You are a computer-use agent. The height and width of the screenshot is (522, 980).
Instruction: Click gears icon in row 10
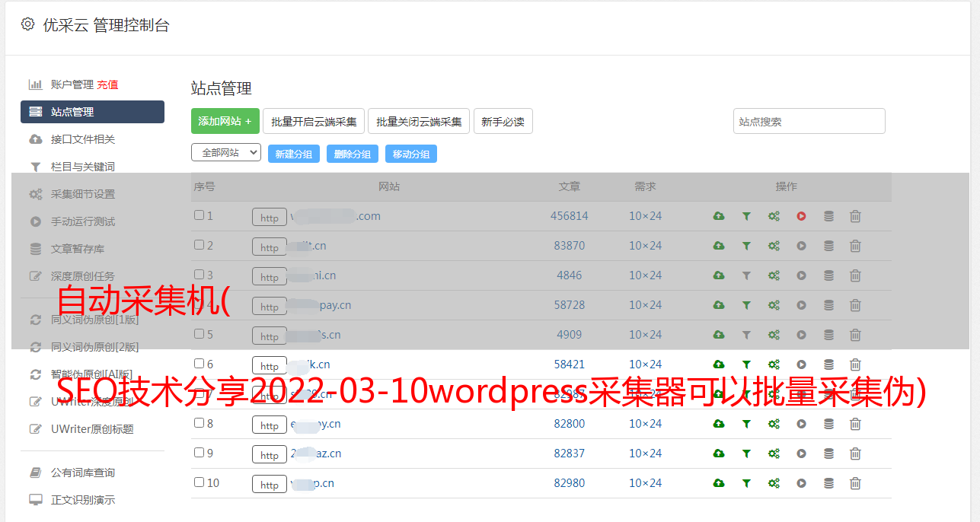coord(774,483)
